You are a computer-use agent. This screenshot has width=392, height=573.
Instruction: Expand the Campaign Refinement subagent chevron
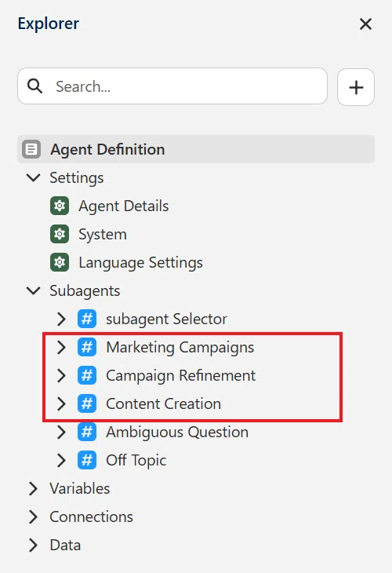(x=61, y=375)
